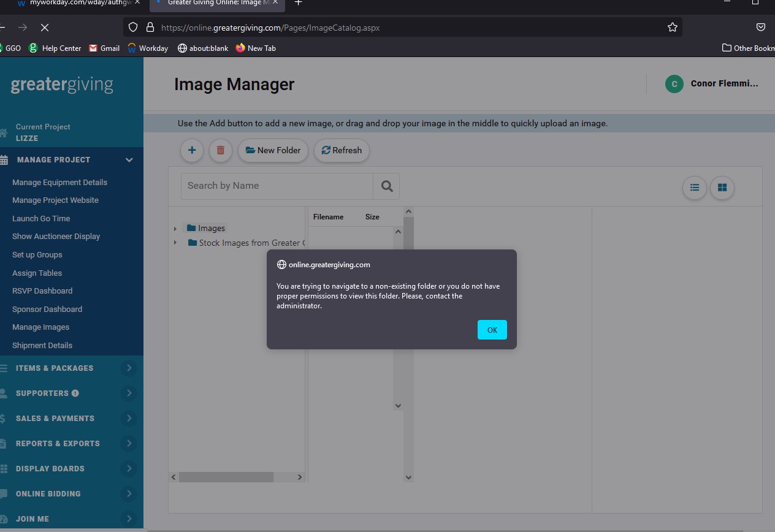This screenshot has width=775, height=532.
Task: Expand Stock Images from Greater Giving folder
Action: click(x=175, y=243)
